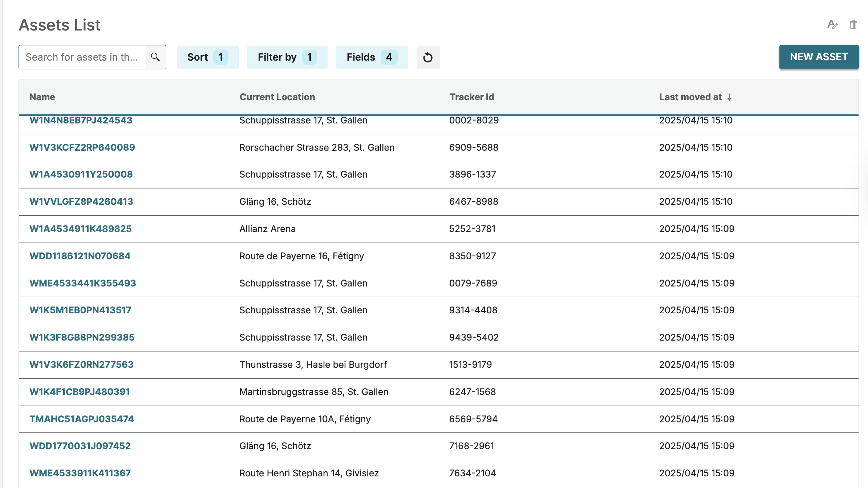Screen dimensions: 868x488
Task: Click the rename pencil icon for Assets List
Action: (833, 24)
